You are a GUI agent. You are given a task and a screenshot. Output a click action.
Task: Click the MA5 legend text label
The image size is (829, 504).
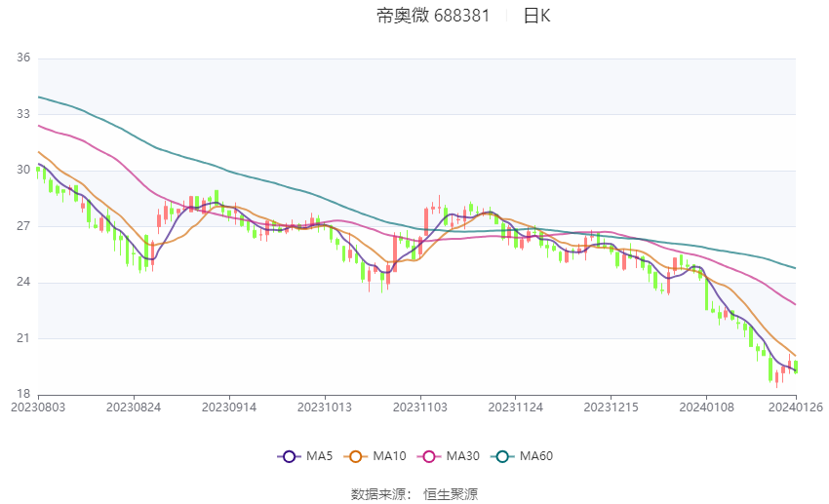319,456
